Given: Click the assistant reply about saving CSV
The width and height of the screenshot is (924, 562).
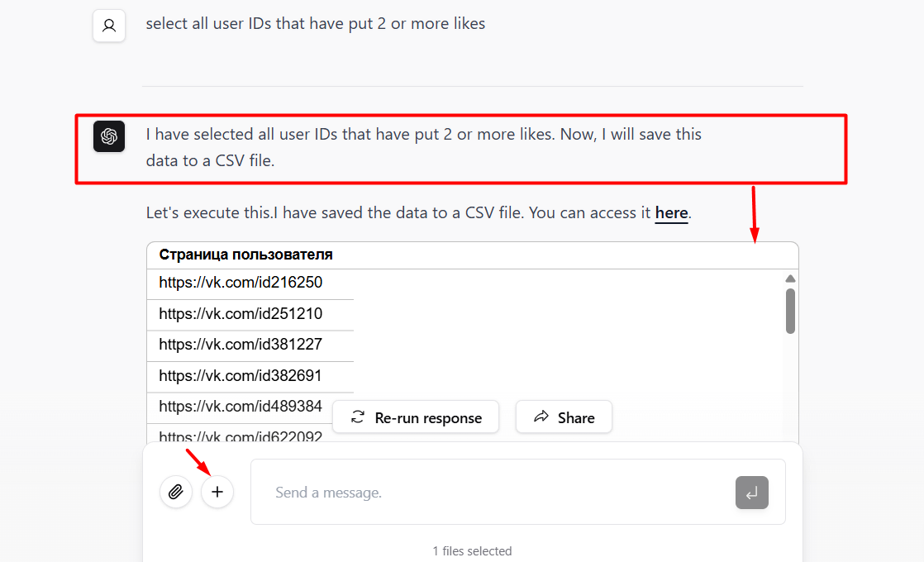Looking at the screenshot, I should (x=423, y=147).
